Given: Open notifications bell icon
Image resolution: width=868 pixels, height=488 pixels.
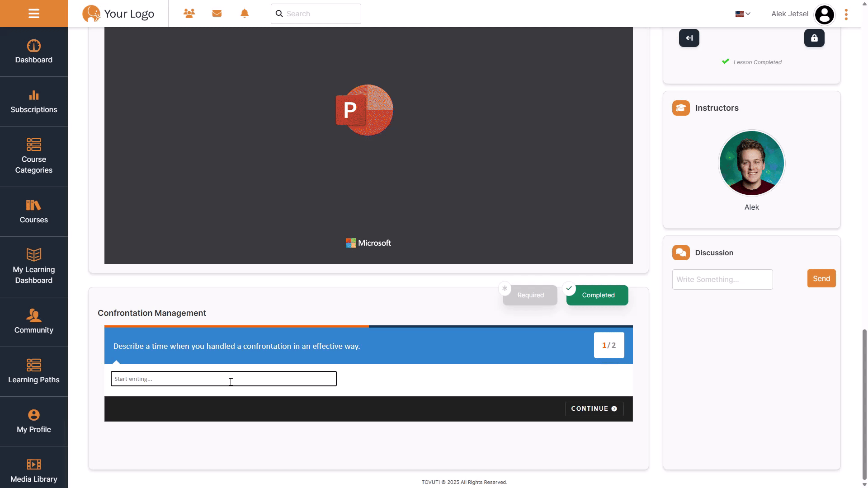Looking at the screenshot, I should pos(245,14).
